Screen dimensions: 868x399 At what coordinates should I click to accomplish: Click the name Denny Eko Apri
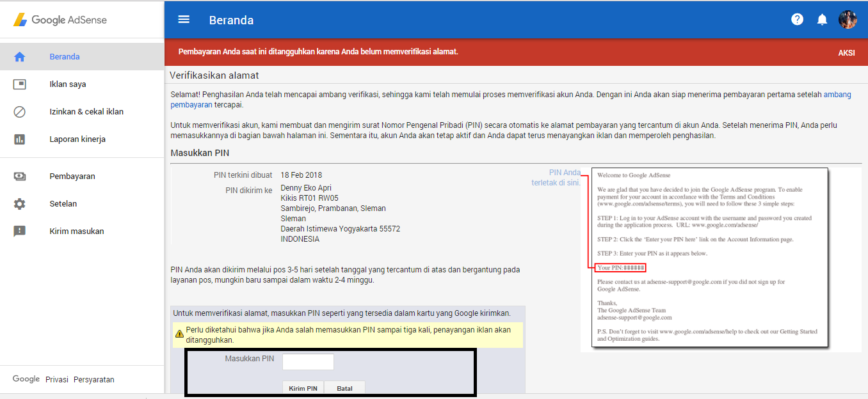coord(306,188)
